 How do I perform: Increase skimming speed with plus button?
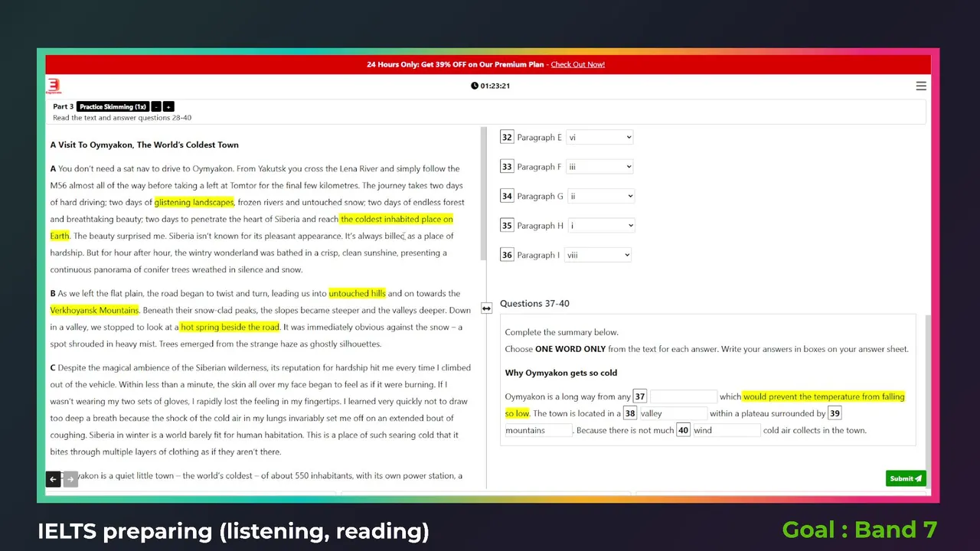(168, 106)
